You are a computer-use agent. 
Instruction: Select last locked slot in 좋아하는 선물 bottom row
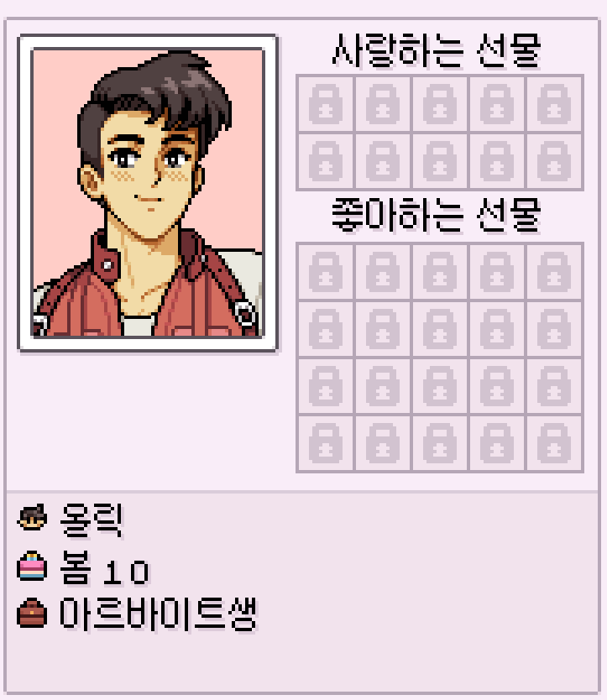click(x=554, y=443)
